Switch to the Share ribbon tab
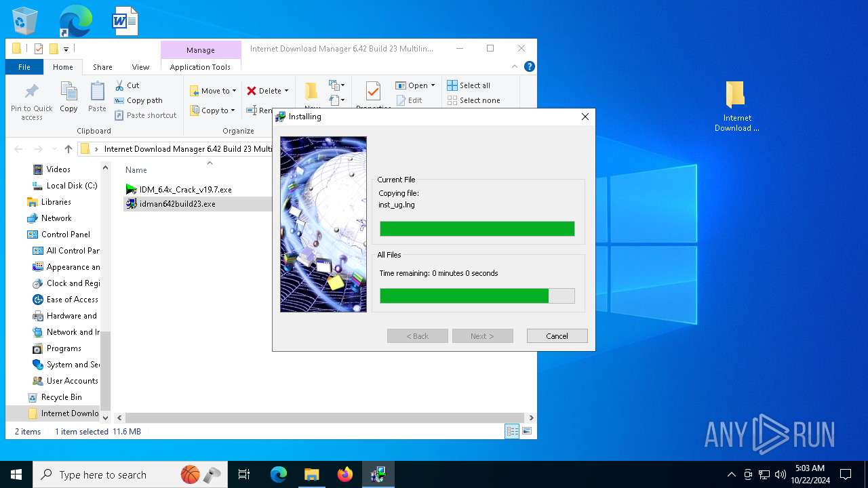 click(102, 67)
